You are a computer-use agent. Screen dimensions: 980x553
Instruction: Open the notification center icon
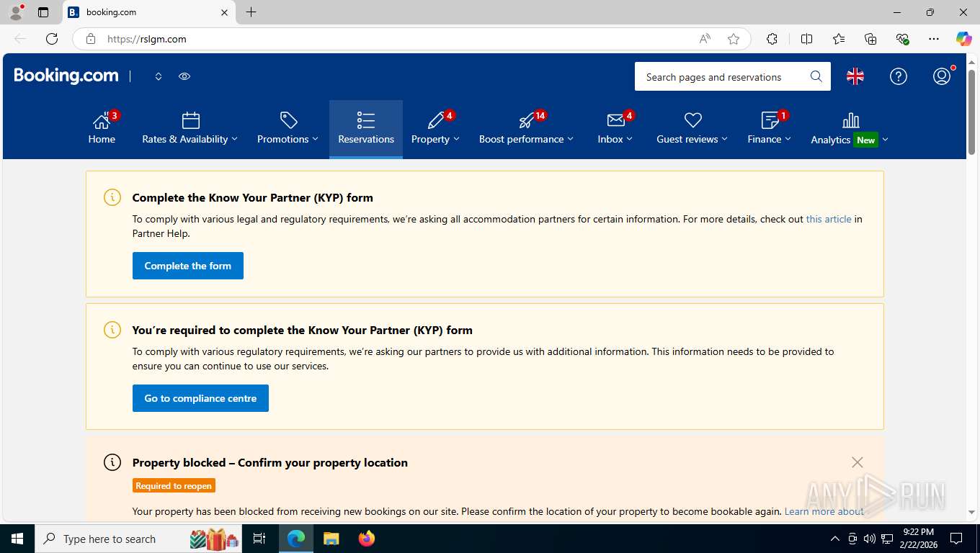point(956,539)
